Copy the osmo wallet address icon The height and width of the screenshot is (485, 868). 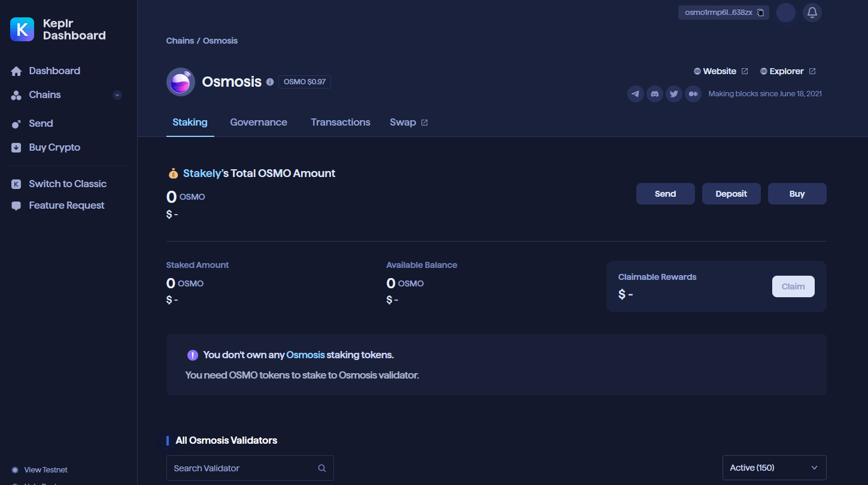point(760,13)
